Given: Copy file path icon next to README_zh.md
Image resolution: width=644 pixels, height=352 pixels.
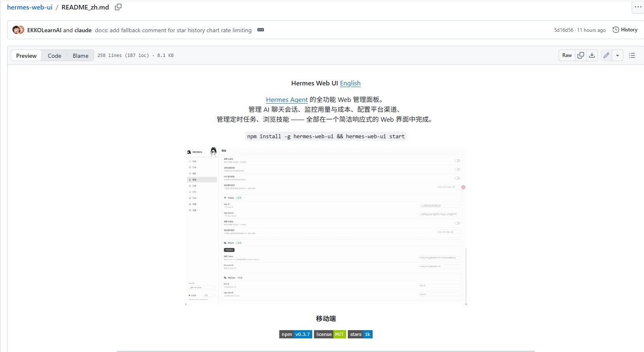Looking at the screenshot, I should pos(118,7).
